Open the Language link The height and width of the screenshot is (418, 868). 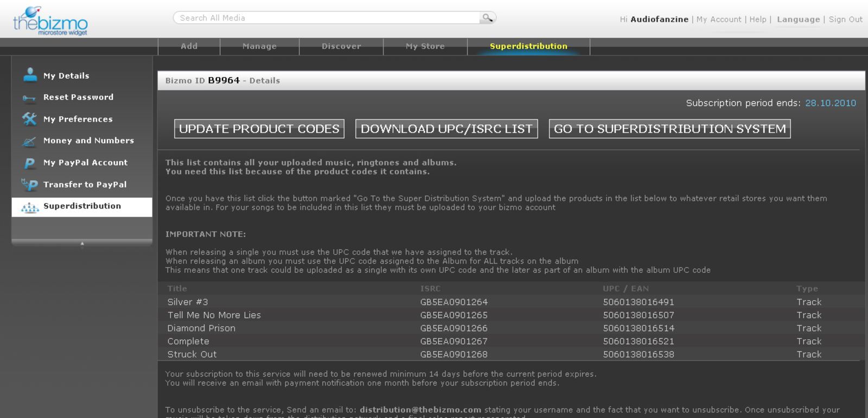click(x=798, y=20)
